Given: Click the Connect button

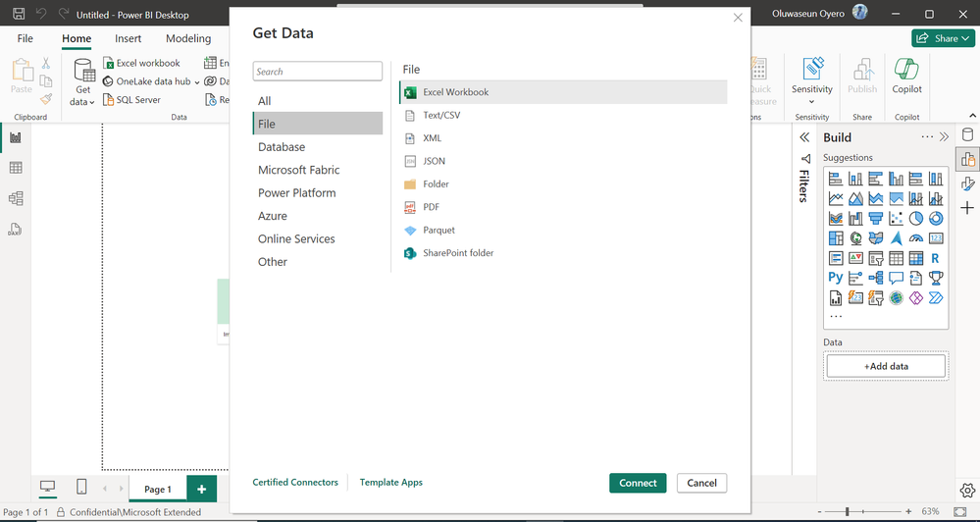Looking at the screenshot, I should [638, 483].
